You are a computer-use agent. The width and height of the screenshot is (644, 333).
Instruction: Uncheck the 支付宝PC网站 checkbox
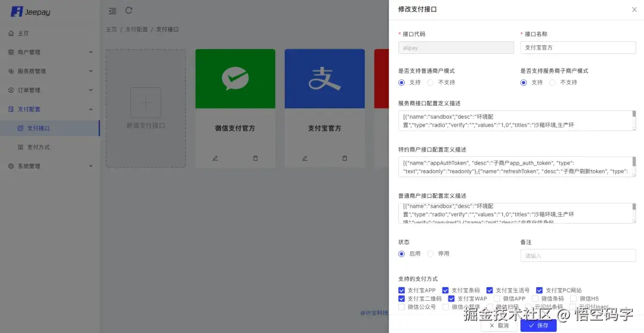pos(539,290)
